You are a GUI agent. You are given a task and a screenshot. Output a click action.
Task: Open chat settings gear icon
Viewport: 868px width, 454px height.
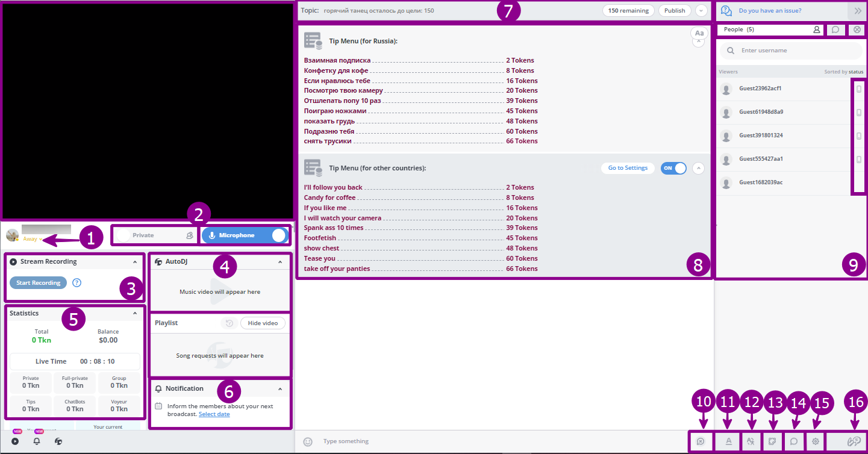click(x=816, y=441)
